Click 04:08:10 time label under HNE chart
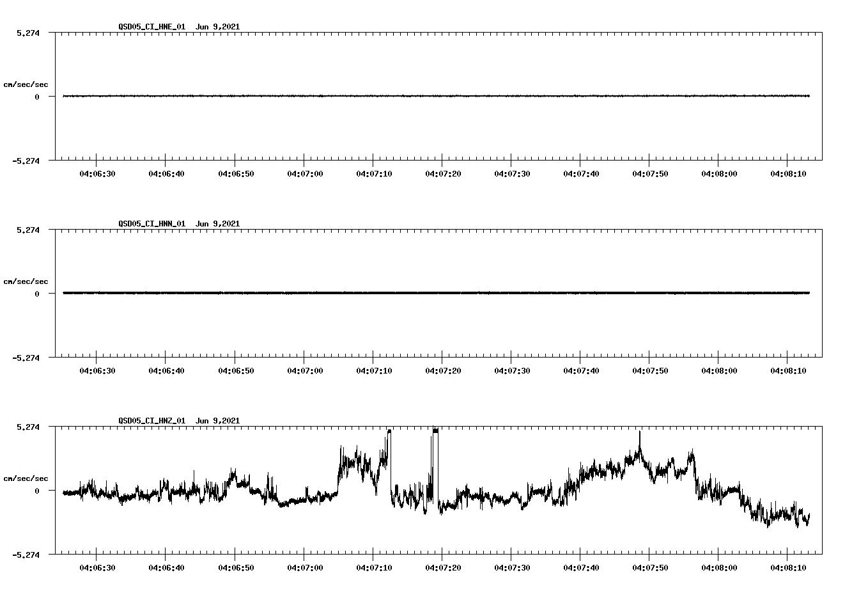Image resolution: width=868 pixels, height=591 pixels. pos(788,174)
